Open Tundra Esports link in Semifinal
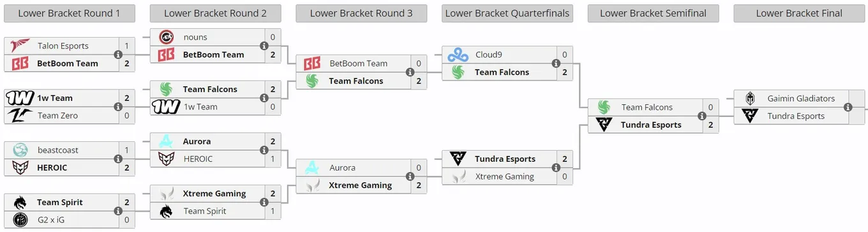The height and width of the screenshot is (232, 868). pos(651,125)
